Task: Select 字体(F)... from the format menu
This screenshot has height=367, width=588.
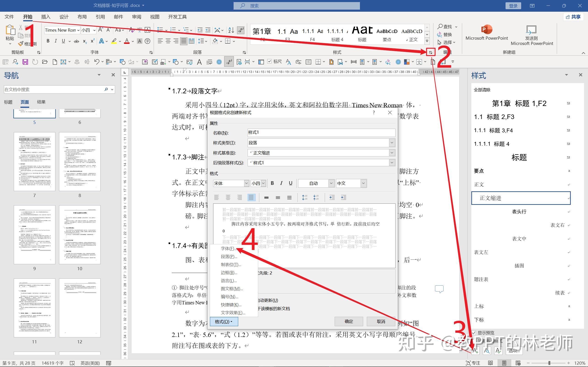Action: click(228, 249)
